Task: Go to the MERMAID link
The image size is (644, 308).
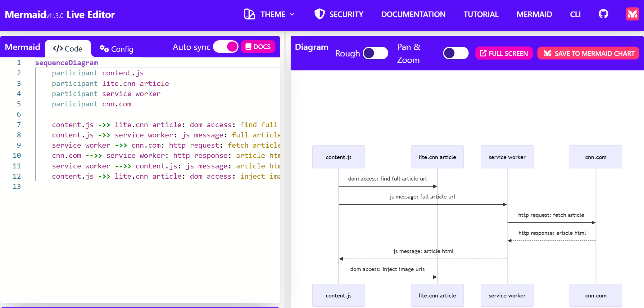Action: [534, 14]
